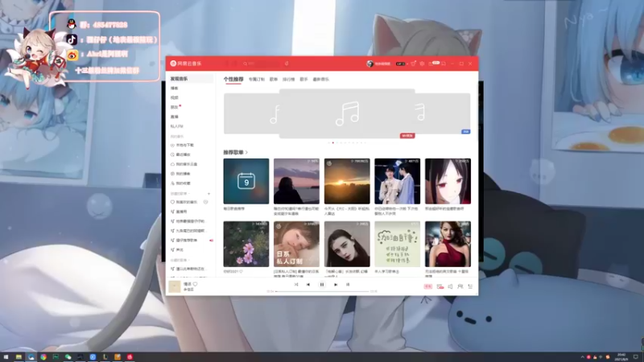Click the NetEase Cloud Music logo
The height and width of the screenshot is (362, 644).
pyautogui.click(x=186, y=64)
